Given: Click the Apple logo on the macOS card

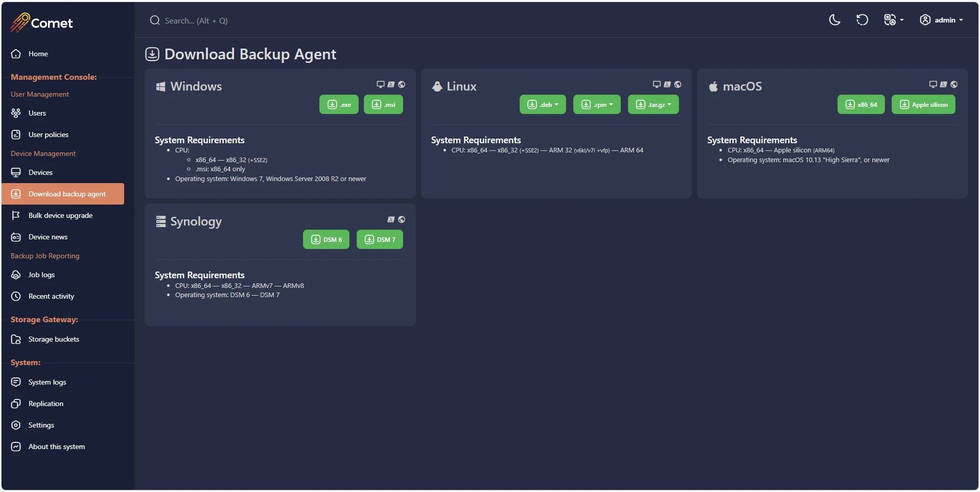Looking at the screenshot, I should click(x=713, y=86).
